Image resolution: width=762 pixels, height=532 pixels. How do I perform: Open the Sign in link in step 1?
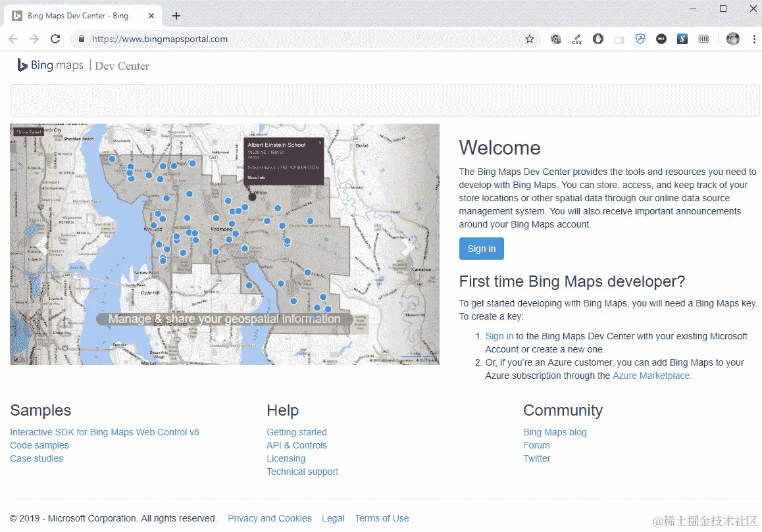click(499, 336)
